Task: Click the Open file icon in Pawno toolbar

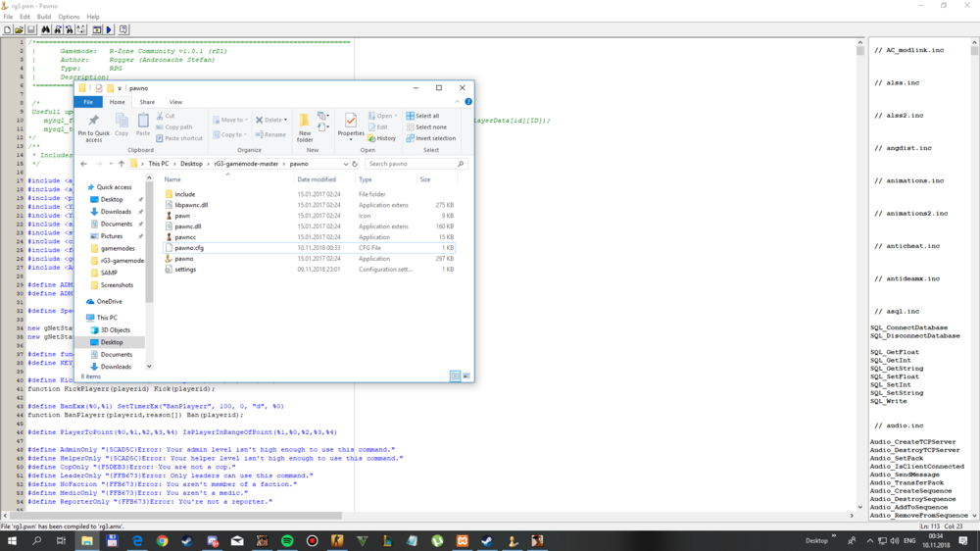Action: click(x=19, y=29)
